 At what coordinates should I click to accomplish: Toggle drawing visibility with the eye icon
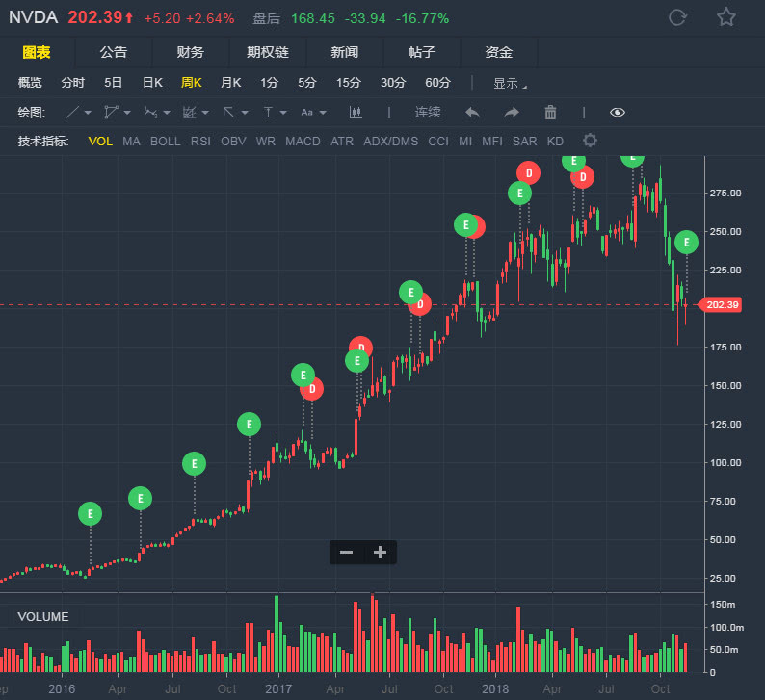618,113
